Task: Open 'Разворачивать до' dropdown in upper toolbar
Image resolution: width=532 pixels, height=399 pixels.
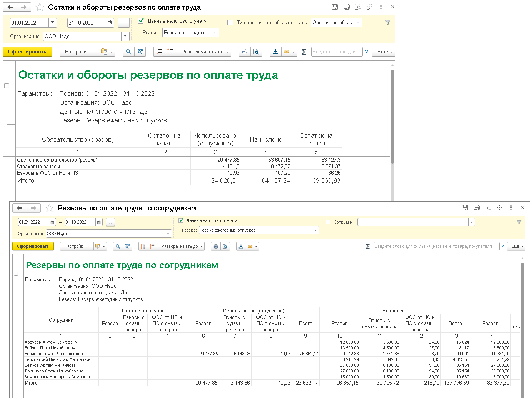Action: (204, 52)
